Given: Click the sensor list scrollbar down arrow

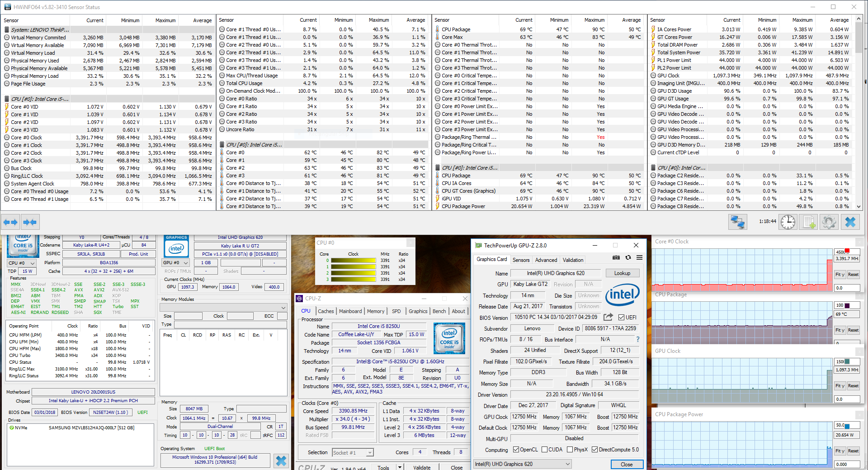Looking at the screenshot, I should click(x=859, y=206).
